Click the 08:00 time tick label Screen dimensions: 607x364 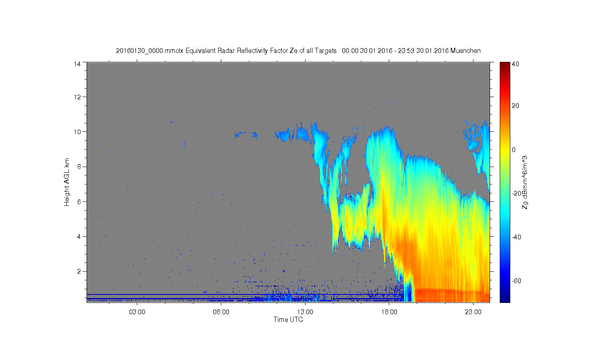click(221, 312)
